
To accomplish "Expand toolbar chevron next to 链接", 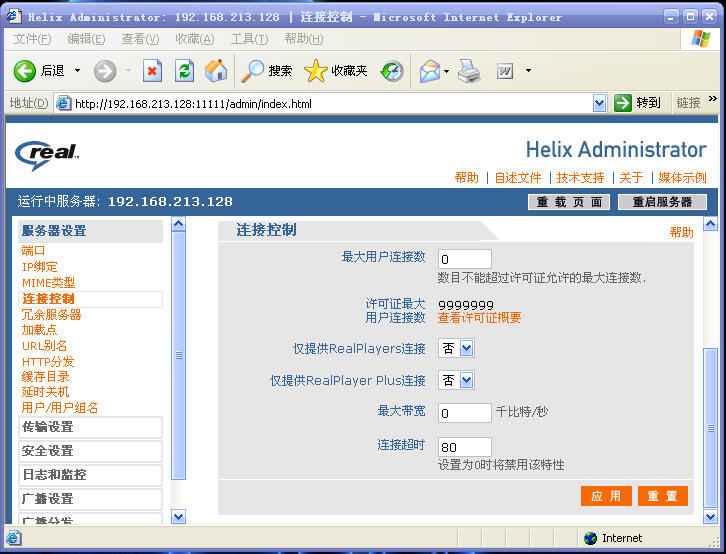I will (x=712, y=99).
